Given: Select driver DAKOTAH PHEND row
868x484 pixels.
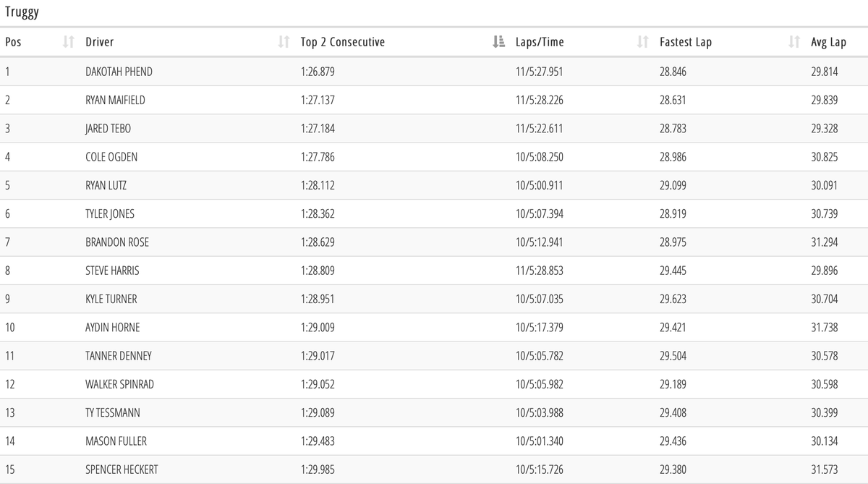Looking at the screenshot, I should coord(119,72).
